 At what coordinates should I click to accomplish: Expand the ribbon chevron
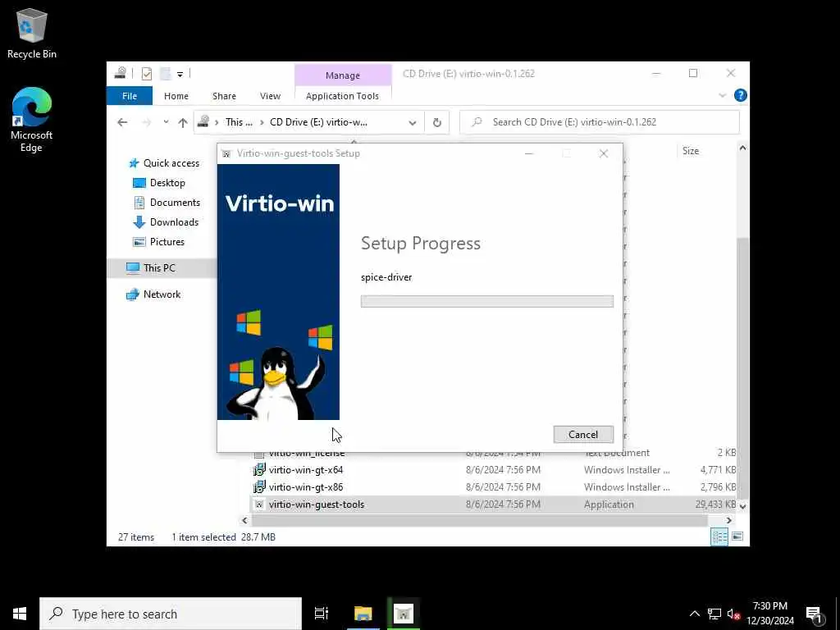(722, 96)
